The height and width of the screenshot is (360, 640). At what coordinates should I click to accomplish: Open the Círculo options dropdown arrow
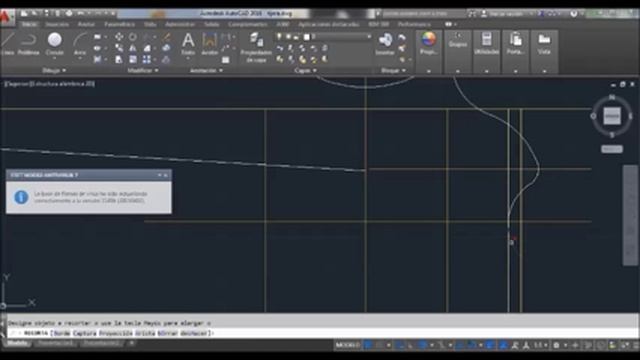54,59
